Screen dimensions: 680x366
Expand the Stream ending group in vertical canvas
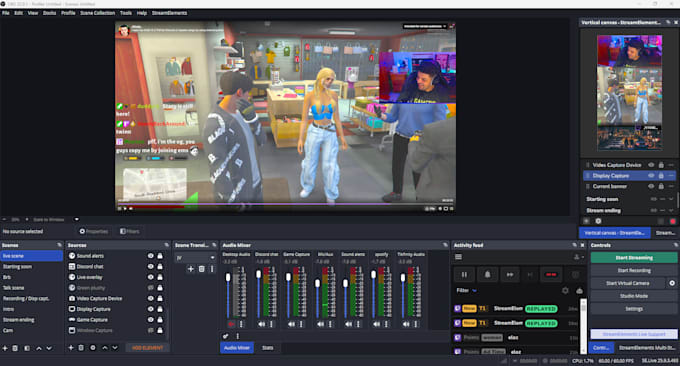click(x=671, y=210)
